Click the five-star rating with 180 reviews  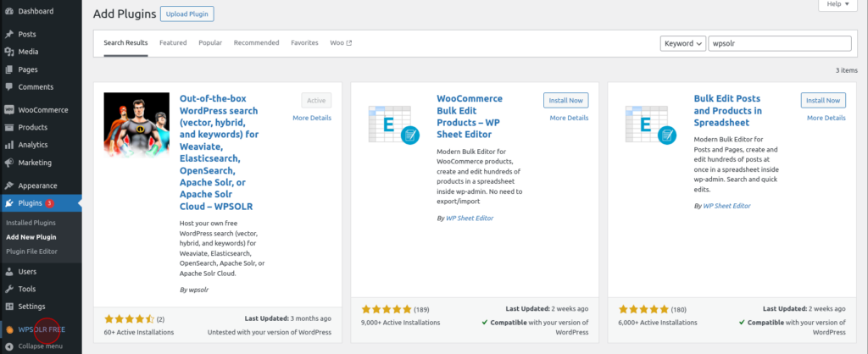pos(644,309)
